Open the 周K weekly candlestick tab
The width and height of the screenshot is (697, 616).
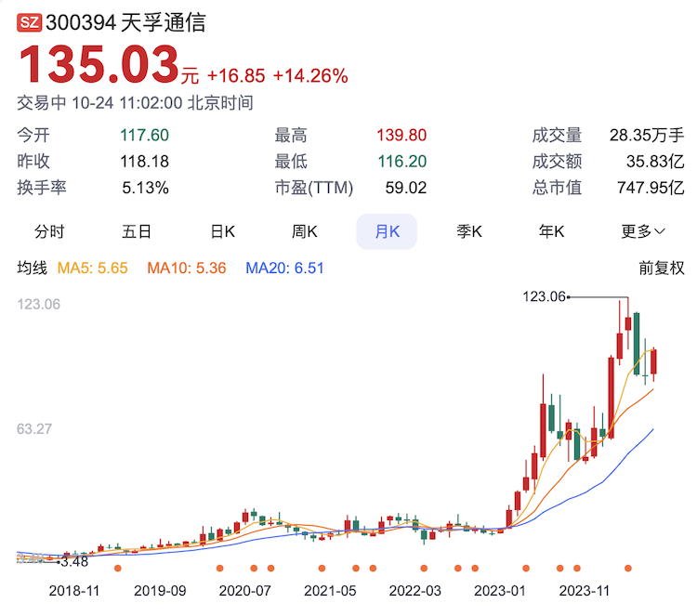click(305, 231)
